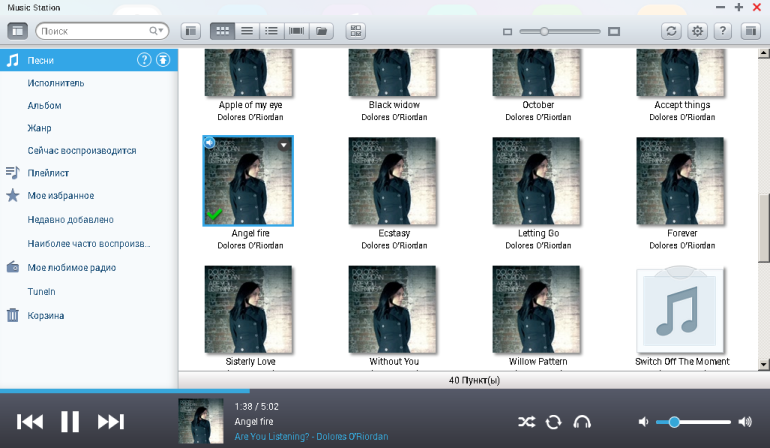Click the October song title

[538, 105]
